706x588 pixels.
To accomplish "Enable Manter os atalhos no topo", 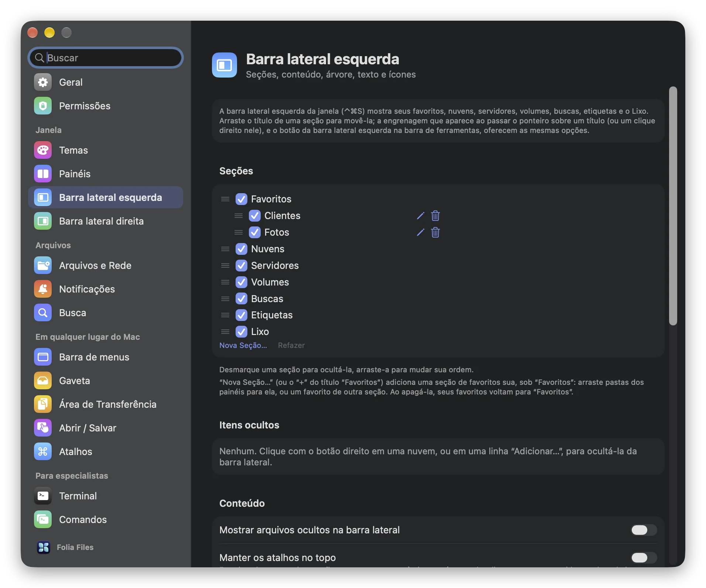I will pos(644,557).
